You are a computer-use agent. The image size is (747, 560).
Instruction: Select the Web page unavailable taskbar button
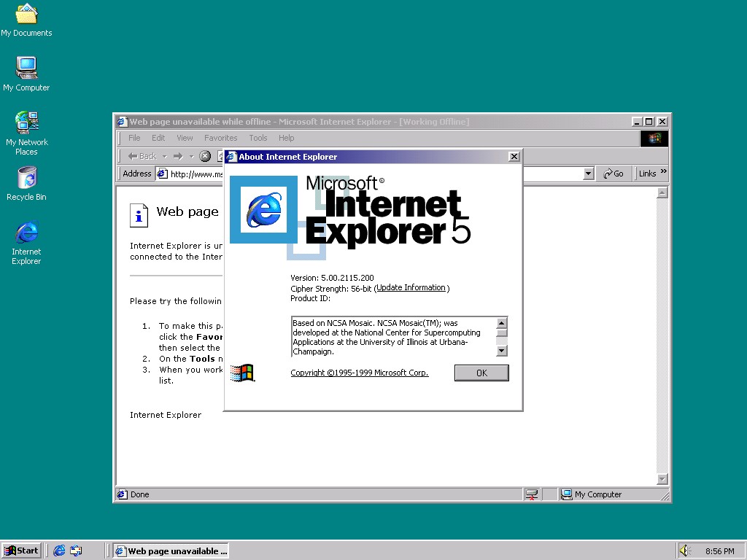(x=171, y=551)
